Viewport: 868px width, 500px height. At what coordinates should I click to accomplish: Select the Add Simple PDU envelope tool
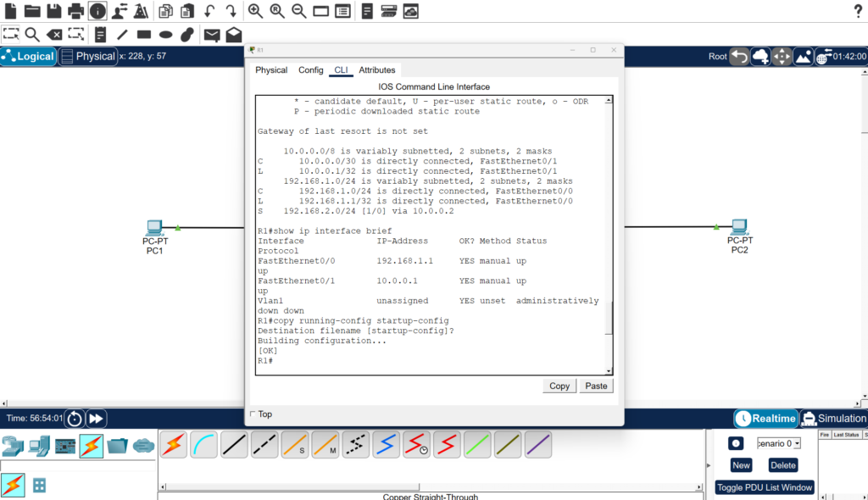211,34
